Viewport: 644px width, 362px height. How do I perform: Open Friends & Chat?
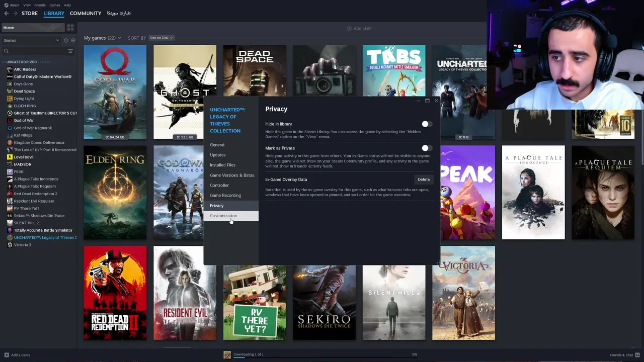click(622, 355)
